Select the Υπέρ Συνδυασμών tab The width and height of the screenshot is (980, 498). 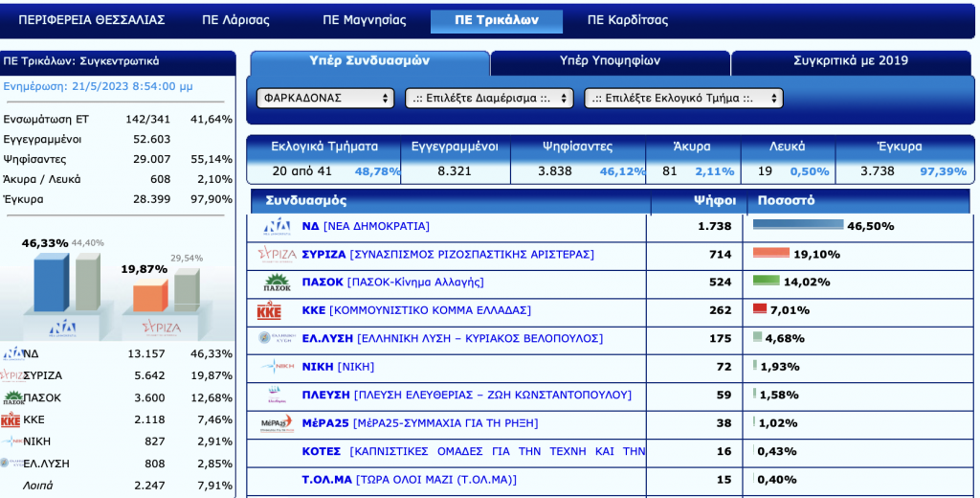[369, 61]
